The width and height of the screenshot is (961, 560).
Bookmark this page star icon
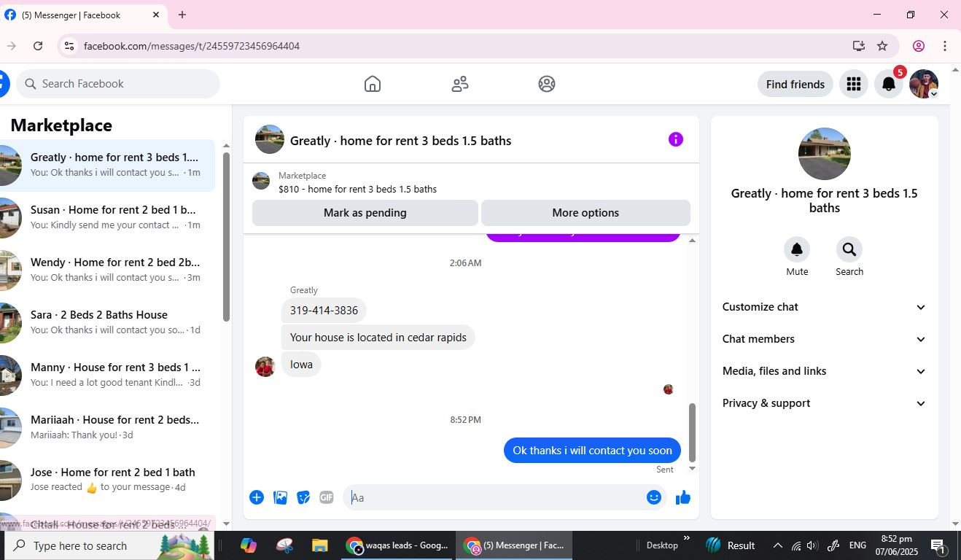[x=882, y=46]
